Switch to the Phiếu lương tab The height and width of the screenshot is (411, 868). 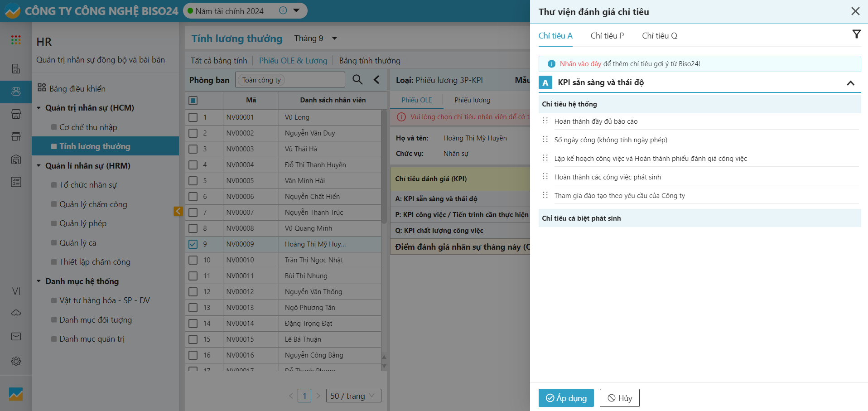click(x=472, y=100)
